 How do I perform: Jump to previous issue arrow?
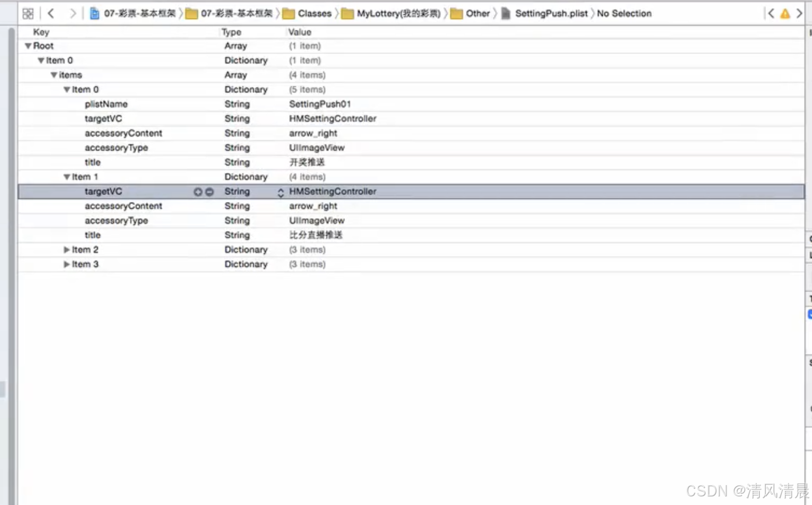coord(771,13)
